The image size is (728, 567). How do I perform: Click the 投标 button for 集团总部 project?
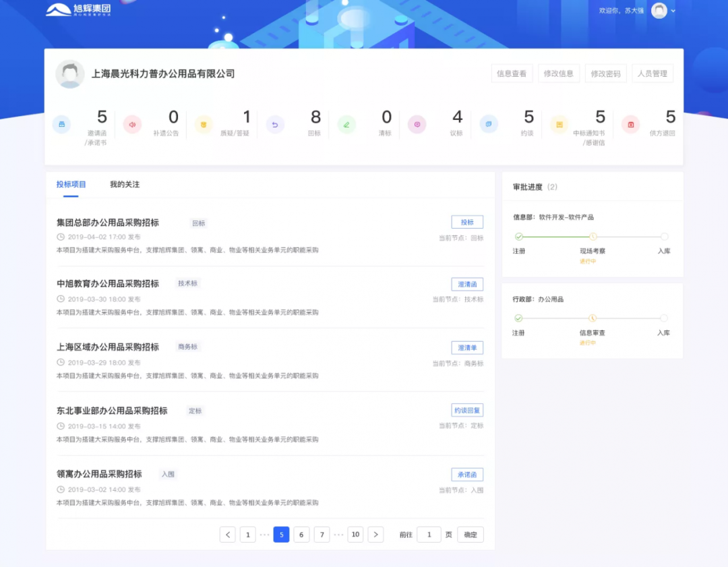pos(467,222)
